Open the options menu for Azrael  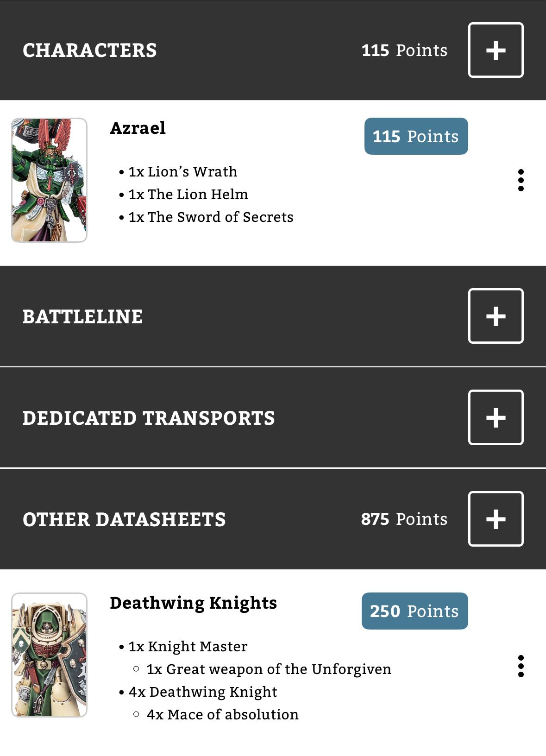[x=521, y=180]
